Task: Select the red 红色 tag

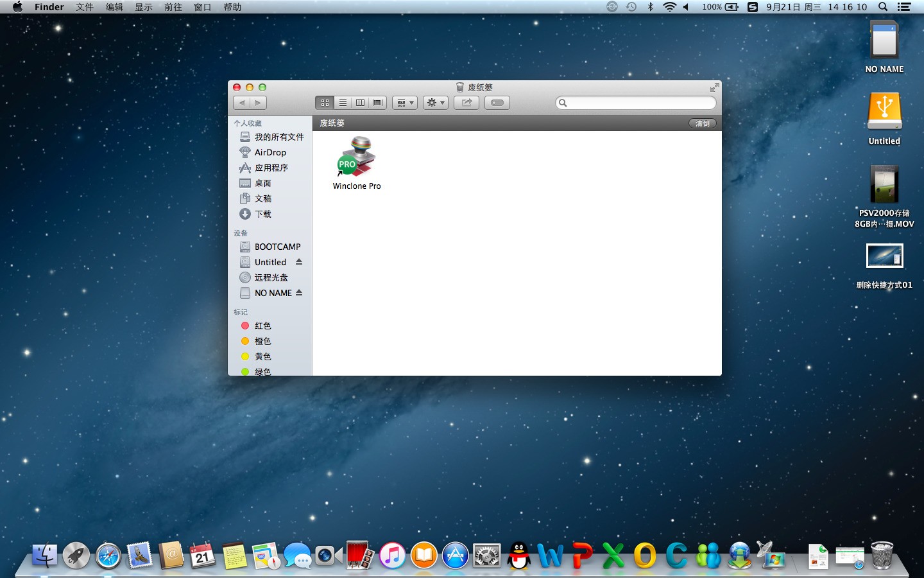Action: [x=262, y=326]
